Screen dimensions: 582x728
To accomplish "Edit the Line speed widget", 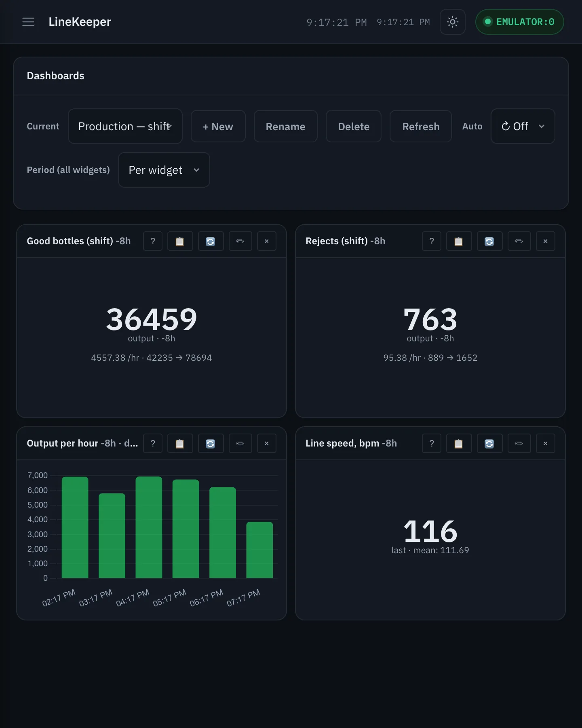I will 519,443.
